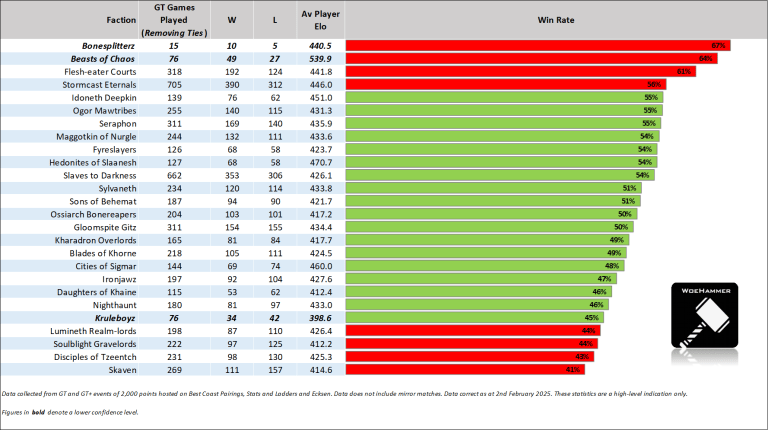Click the Flesh-eater Courts 61% bar

[519, 72]
